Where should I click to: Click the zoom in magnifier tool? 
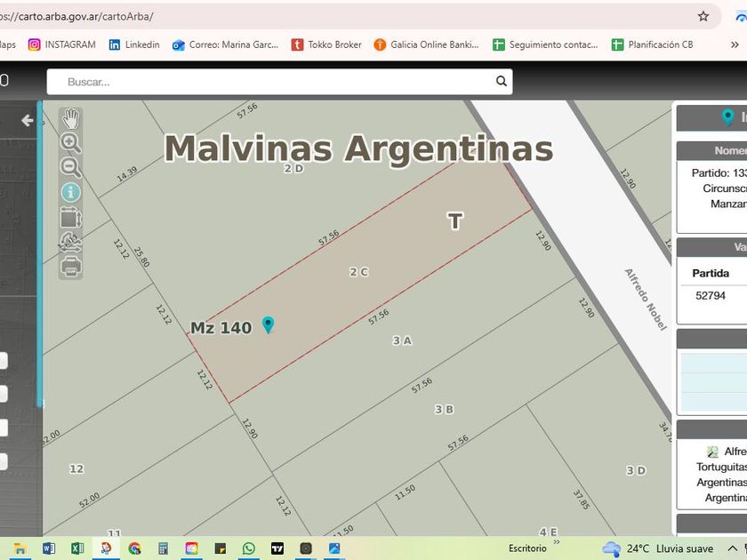click(70, 142)
